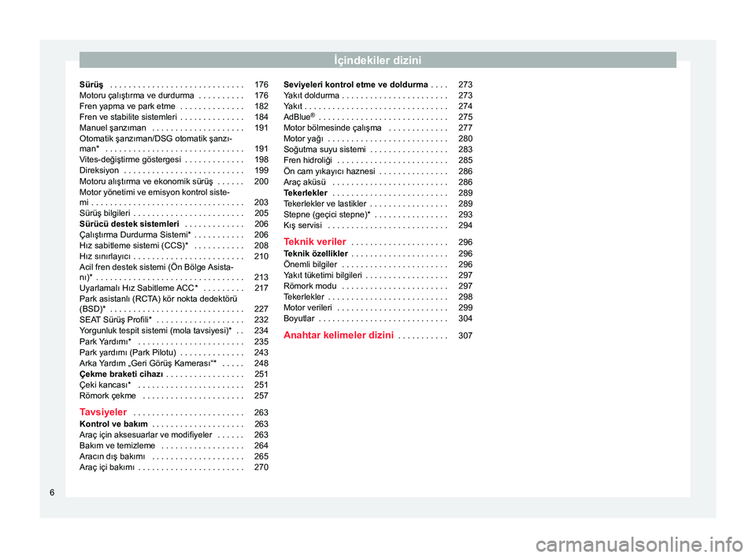Open 'Seviyeleri kontrol etme ve doldurma' heading
This screenshot has height=558, width=756.
[x=378, y=84]
